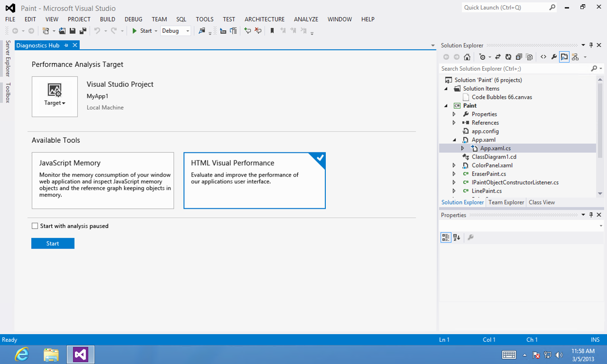The width and height of the screenshot is (607, 364).
Task: Collapse the Solution Items folder
Action: coord(446,89)
